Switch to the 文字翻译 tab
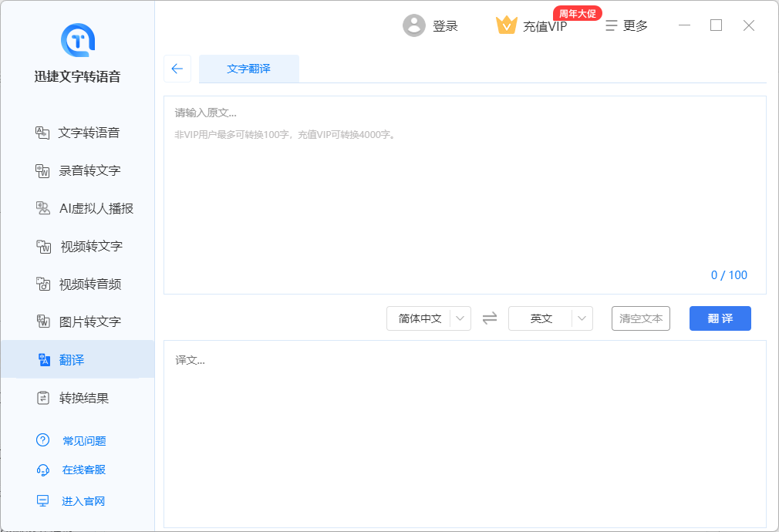 [x=248, y=69]
